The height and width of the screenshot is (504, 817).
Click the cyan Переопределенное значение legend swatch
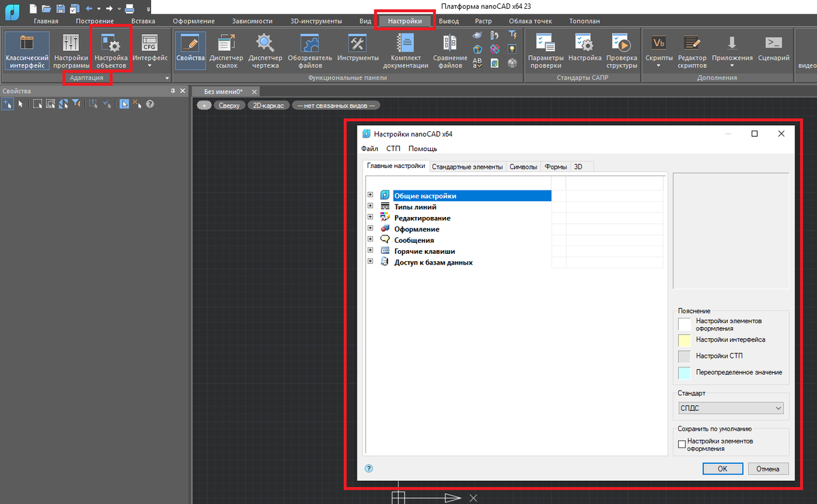click(x=684, y=373)
